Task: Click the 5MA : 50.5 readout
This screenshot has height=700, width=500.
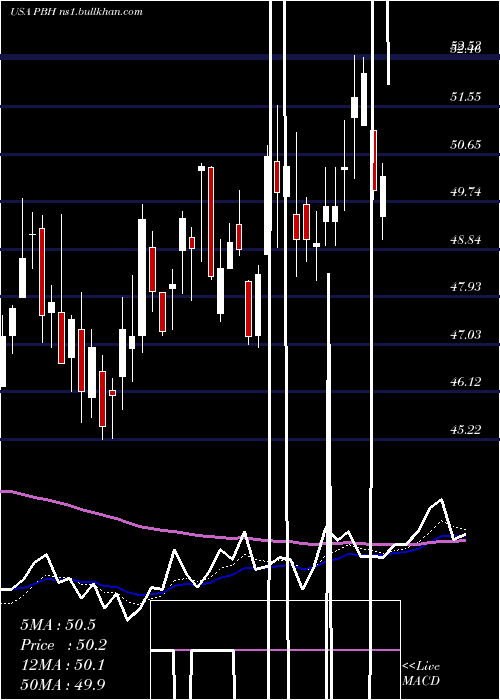Action: click(58, 625)
